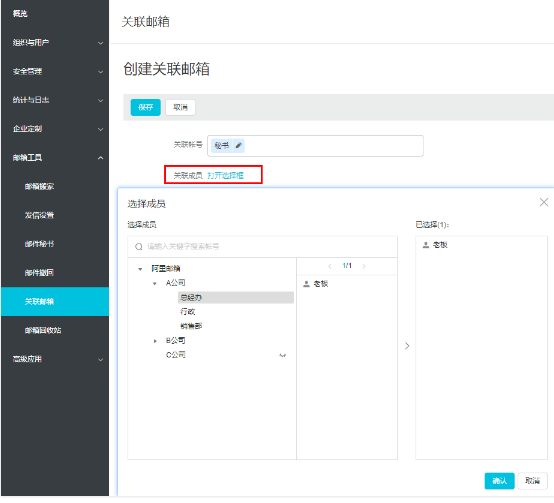The width and height of the screenshot is (554, 503).
Task: Confirm member selection with 确认
Action: coord(499,481)
